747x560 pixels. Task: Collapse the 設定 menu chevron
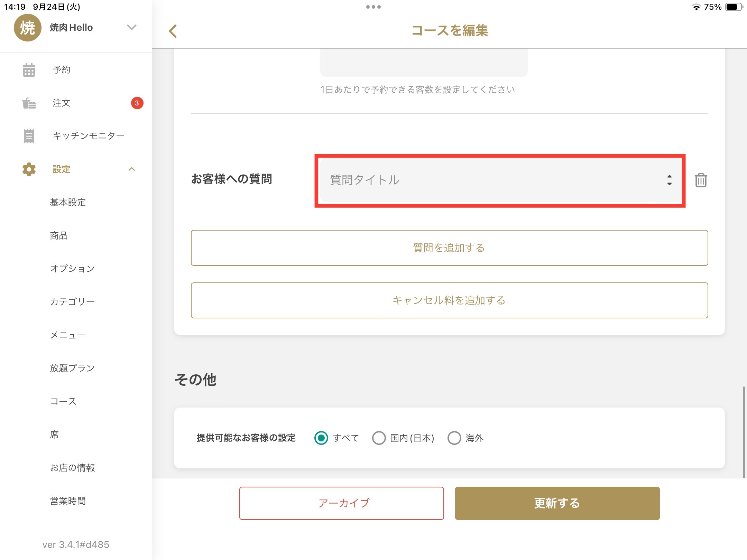(x=132, y=169)
